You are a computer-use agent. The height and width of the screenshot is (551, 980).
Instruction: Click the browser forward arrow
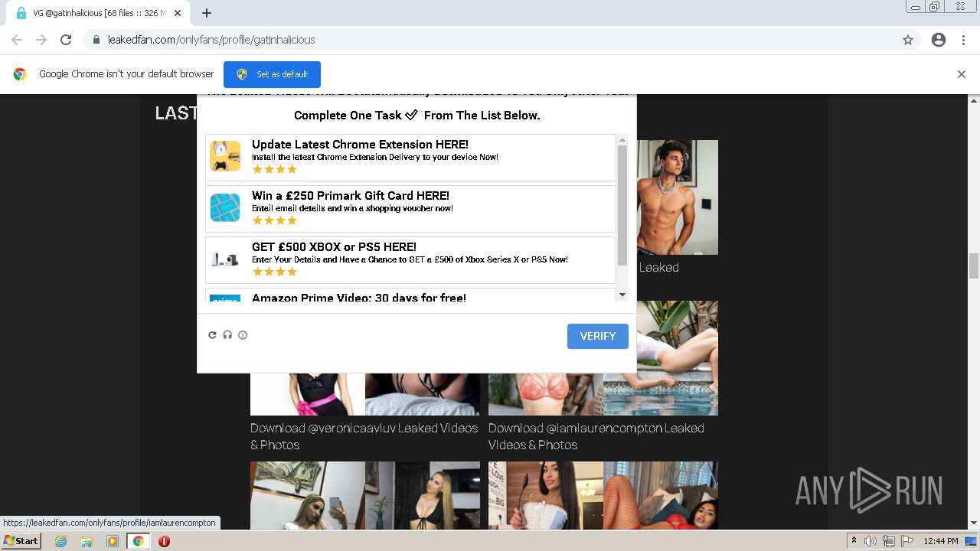coord(41,40)
